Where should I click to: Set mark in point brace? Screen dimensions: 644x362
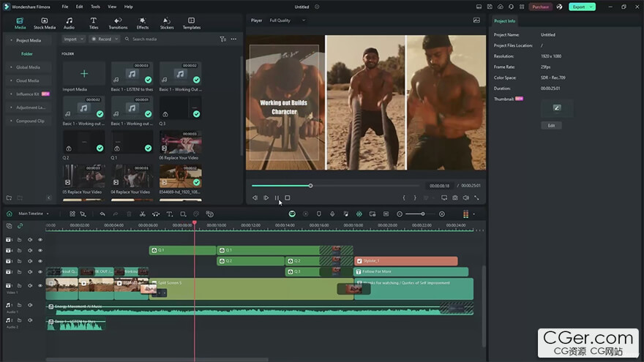(x=404, y=198)
